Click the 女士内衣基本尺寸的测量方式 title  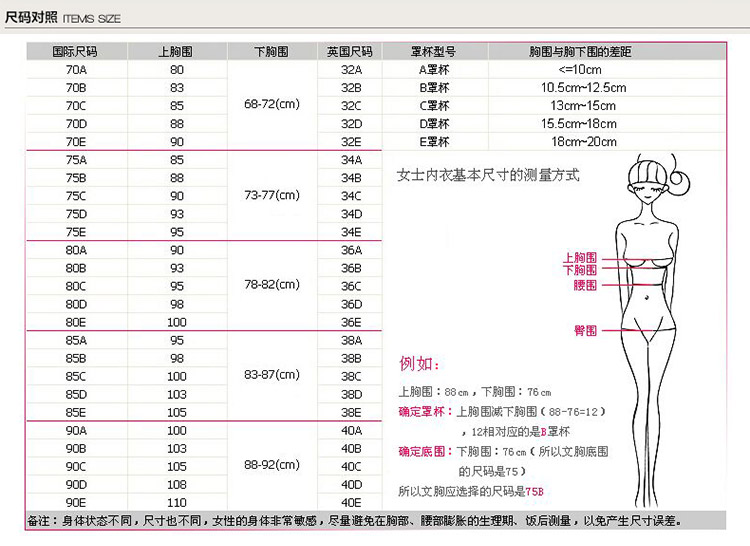pos(488,175)
